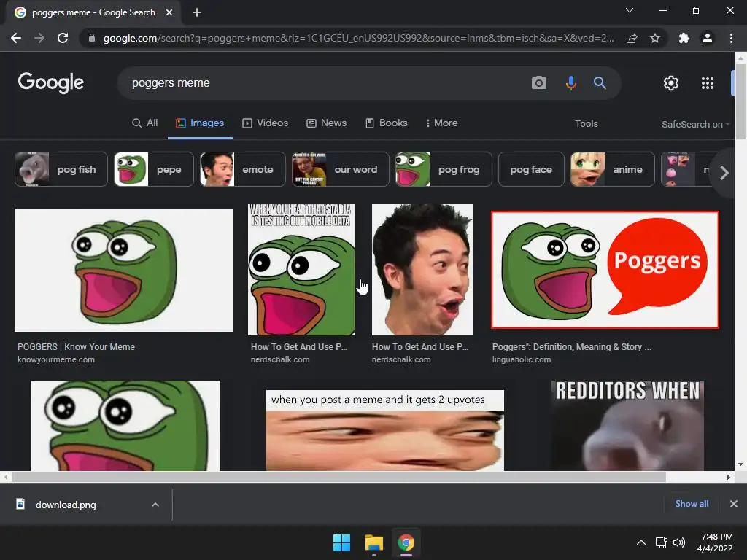The image size is (747, 560).
Task: Expand the download.png options chevron
Action: pyautogui.click(x=155, y=505)
